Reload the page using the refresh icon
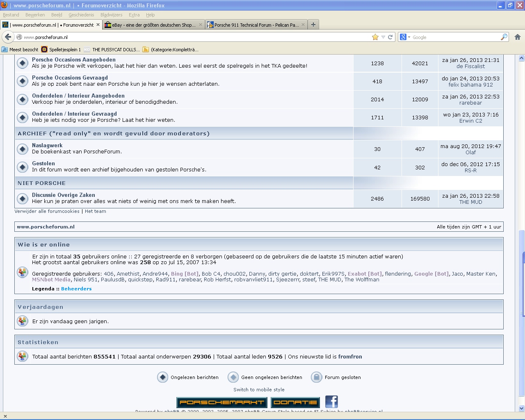Image resolution: width=525 pixels, height=420 pixels. pos(390,37)
